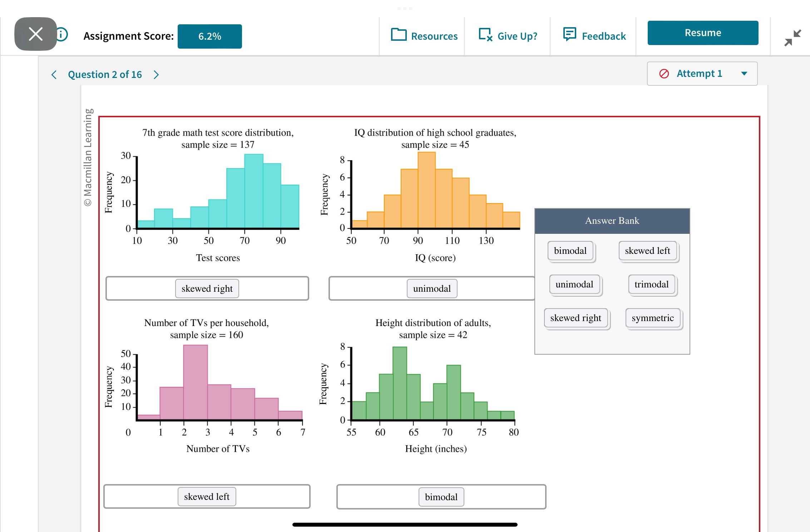Image resolution: width=810 pixels, height=532 pixels.
Task: Click skewed right in the Test scores answer box
Action: [x=207, y=289]
